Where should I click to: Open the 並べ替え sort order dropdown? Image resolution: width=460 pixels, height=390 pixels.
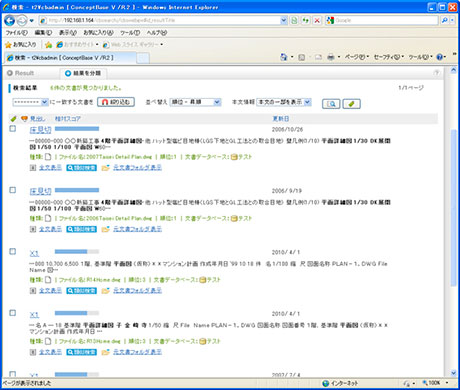pos(195,102)
